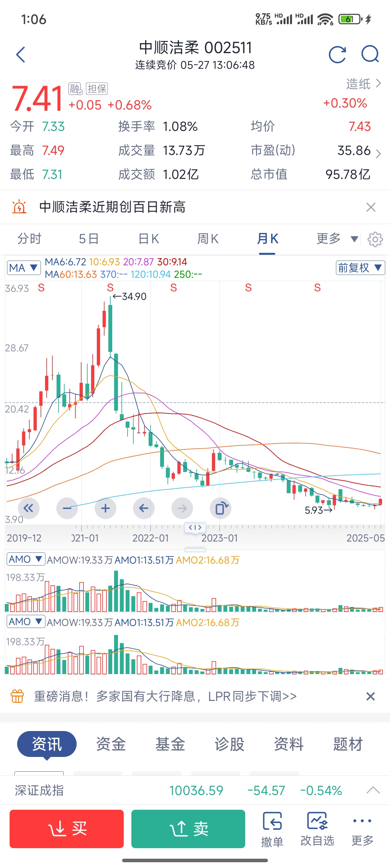Zoom out the K-line chart
Screen dimensions: 390x868
point(67,508)
